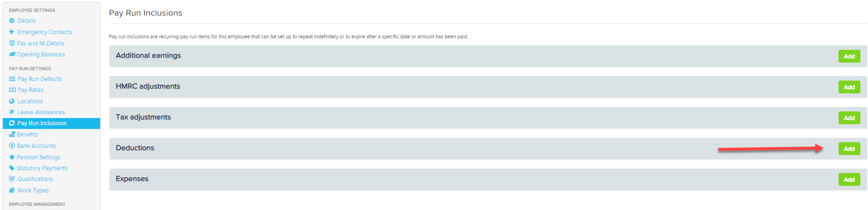
Task: Open the Work Types section
Action: point(29,191)
